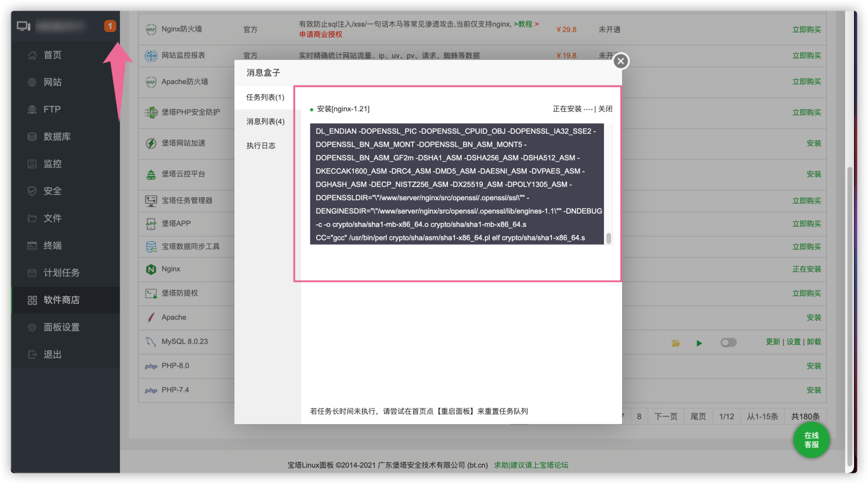Open the 监控 section in the sidebar
The width and height of the screenshot is (868, 484).
pyautogui.click(x=52, y=163)
